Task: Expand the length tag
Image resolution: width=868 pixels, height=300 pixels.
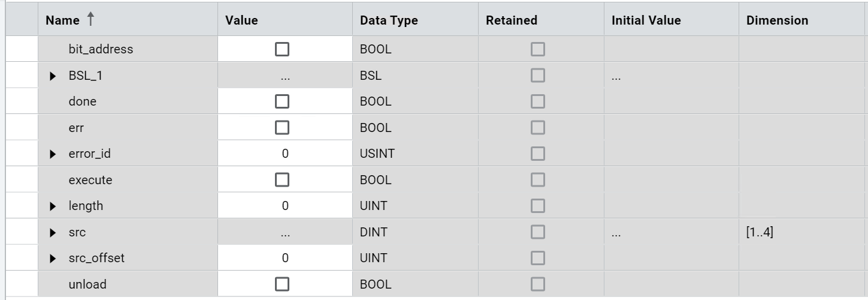Action: (53, 206)
